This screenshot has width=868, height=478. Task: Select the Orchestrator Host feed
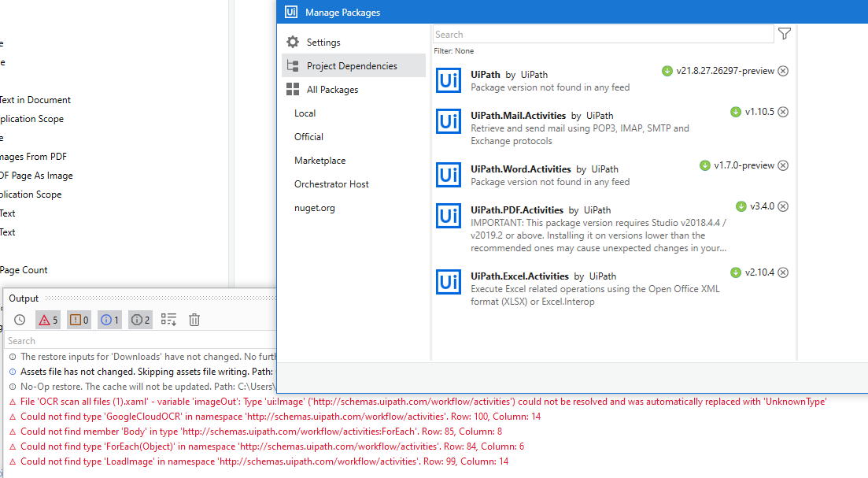point(331,184)
